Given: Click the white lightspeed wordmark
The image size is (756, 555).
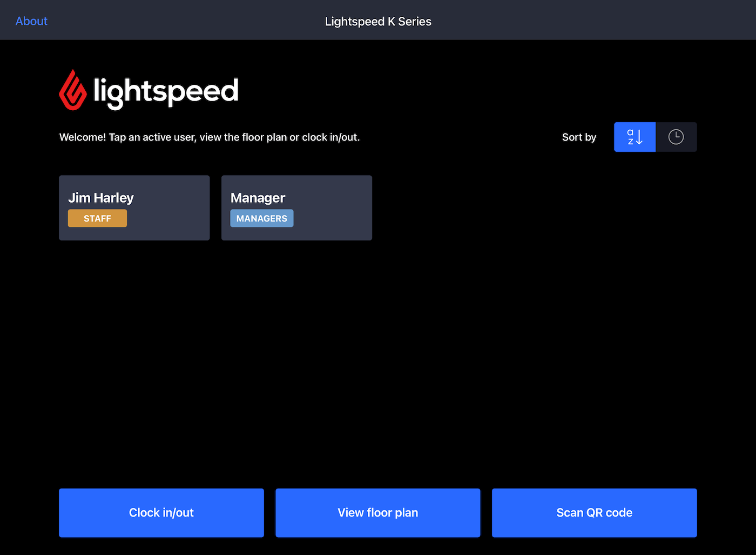Looking at the screenshot, I should pos(166,91).
